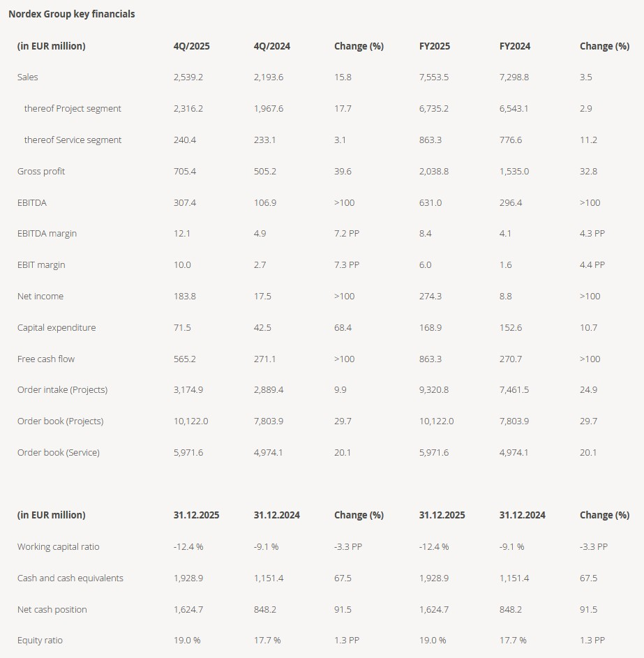Select the "Net income" row label
Viewport: 644px width, 658px height.
click(40, 297)
